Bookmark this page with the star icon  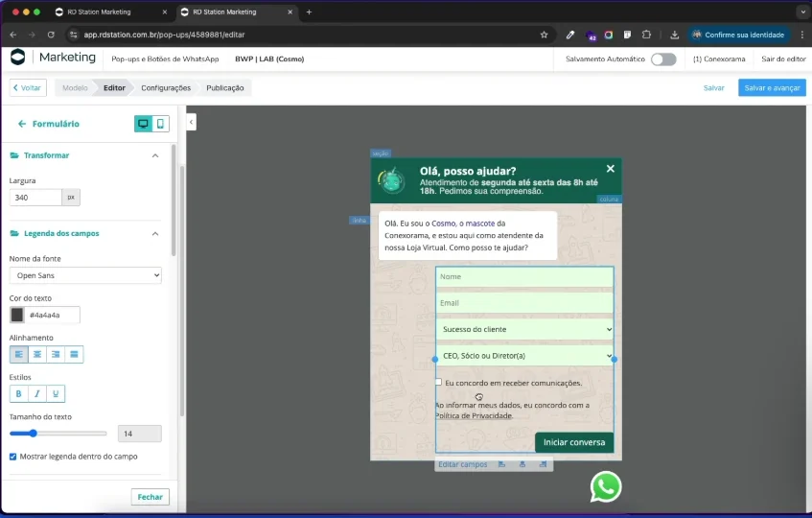(x=544, y=35)
